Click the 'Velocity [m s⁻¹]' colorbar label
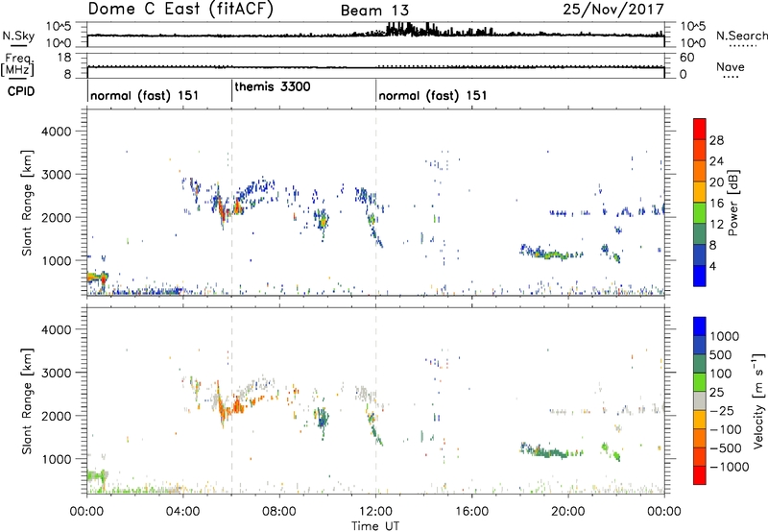The height and width of the screenshot is (532, 768). coord(758,400)
